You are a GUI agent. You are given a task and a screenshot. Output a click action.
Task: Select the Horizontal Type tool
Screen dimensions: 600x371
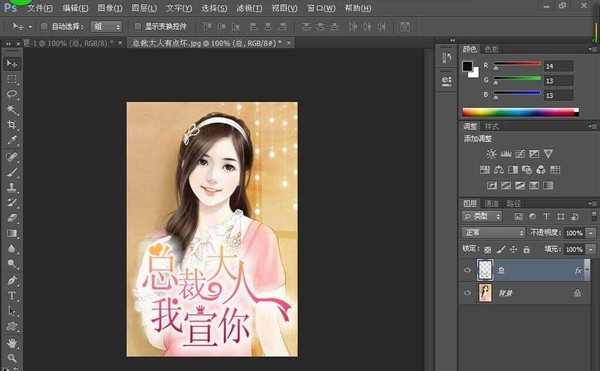(x=12, y=296)
